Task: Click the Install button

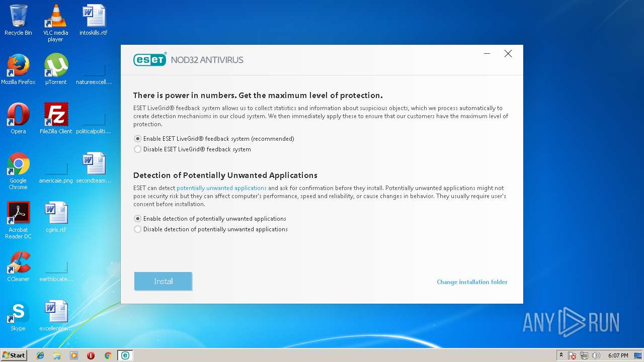Action: pyautogui.click(x=163, y=282)
